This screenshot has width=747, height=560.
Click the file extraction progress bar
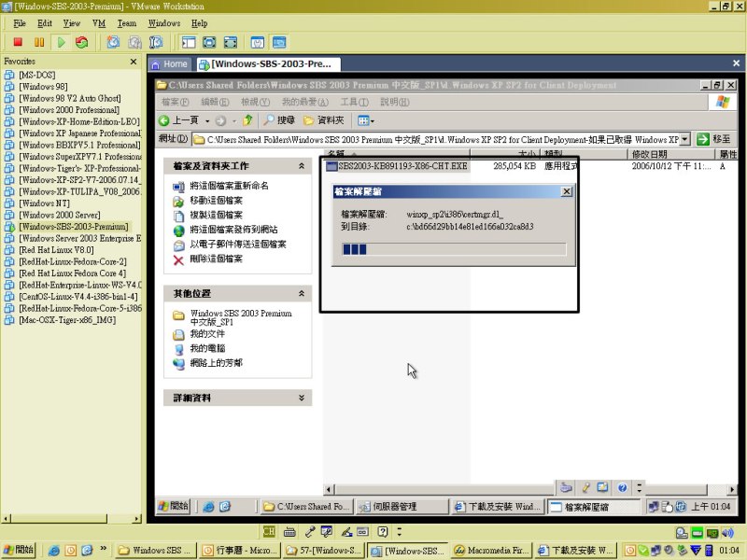tap(453, 249)
